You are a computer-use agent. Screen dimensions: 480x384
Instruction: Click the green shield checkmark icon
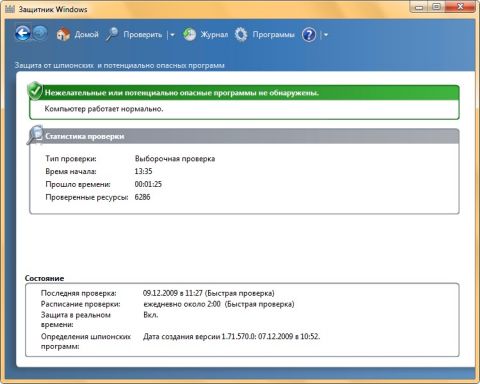coord(35,90)
